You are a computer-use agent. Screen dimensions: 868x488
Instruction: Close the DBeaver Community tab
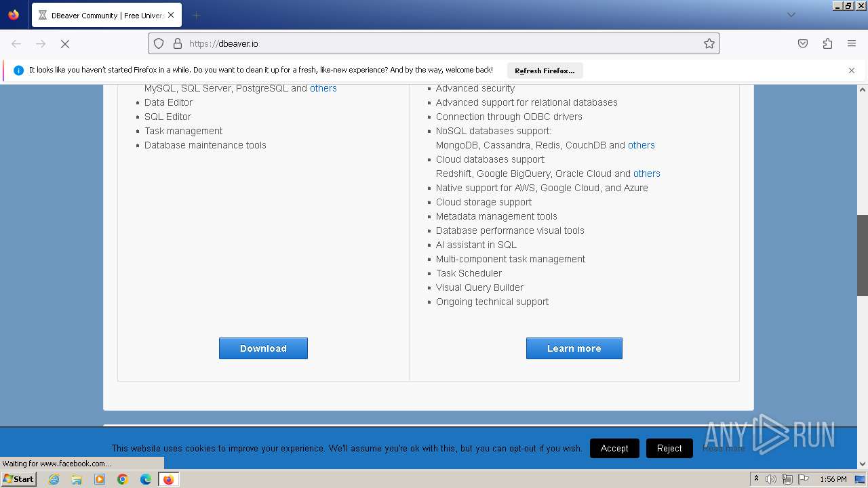pos(170,15)
